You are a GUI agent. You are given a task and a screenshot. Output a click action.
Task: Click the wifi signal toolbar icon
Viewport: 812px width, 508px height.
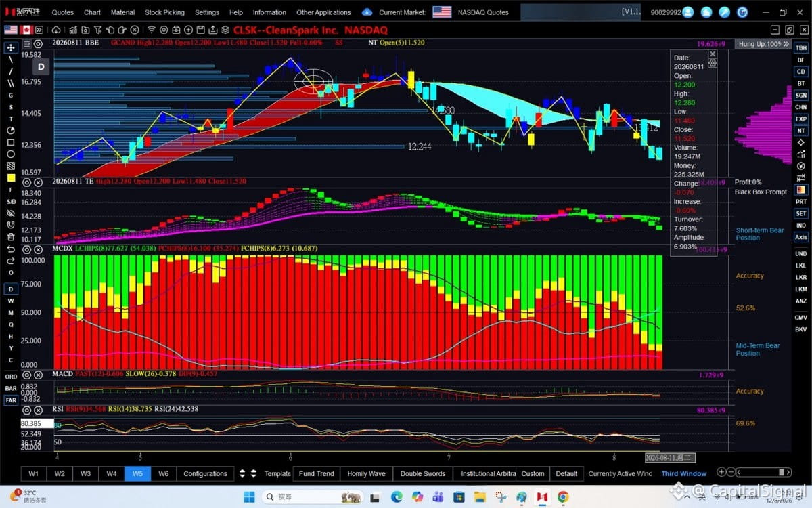(x=151, y=30)
